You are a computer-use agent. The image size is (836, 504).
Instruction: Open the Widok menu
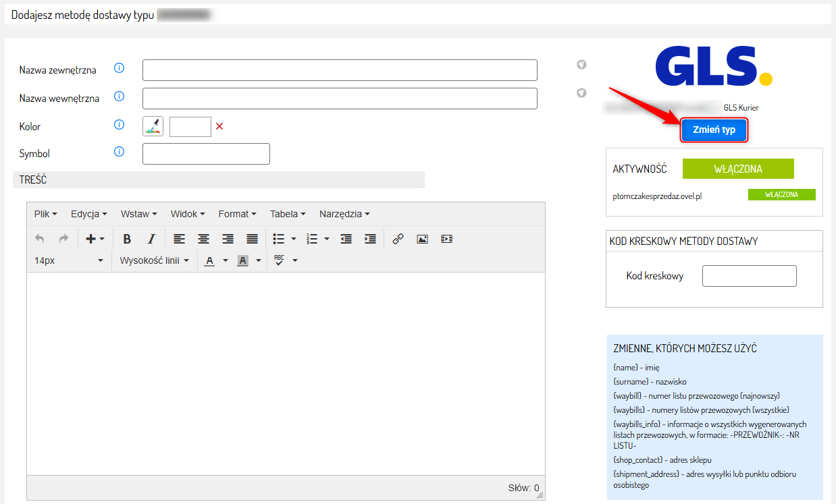point(188,214)
